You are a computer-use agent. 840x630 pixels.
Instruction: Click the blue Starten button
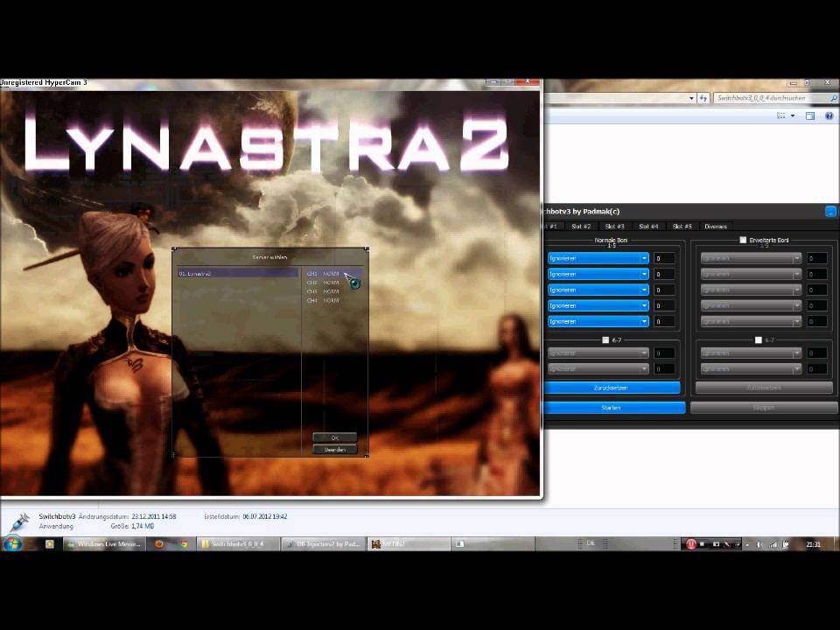(612, 408)
